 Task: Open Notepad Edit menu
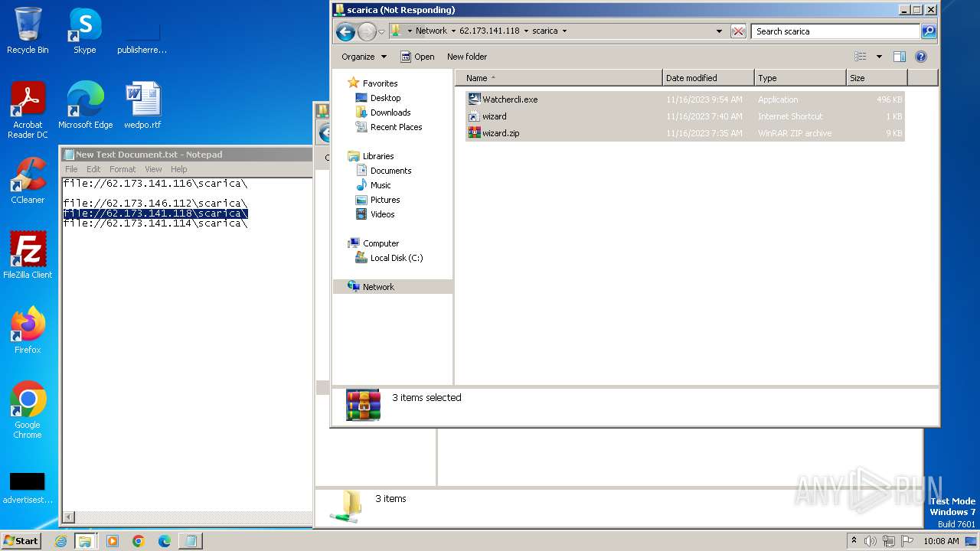(x=93, y=169)
